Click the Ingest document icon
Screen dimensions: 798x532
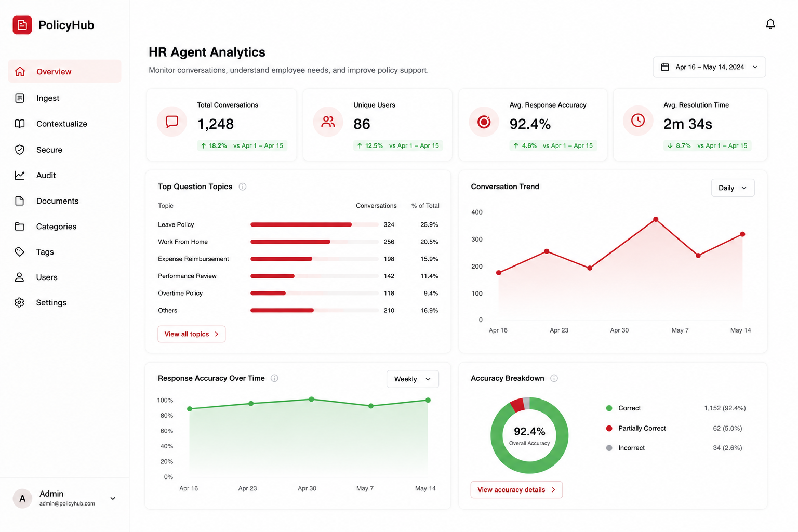[x=20, y=98]
